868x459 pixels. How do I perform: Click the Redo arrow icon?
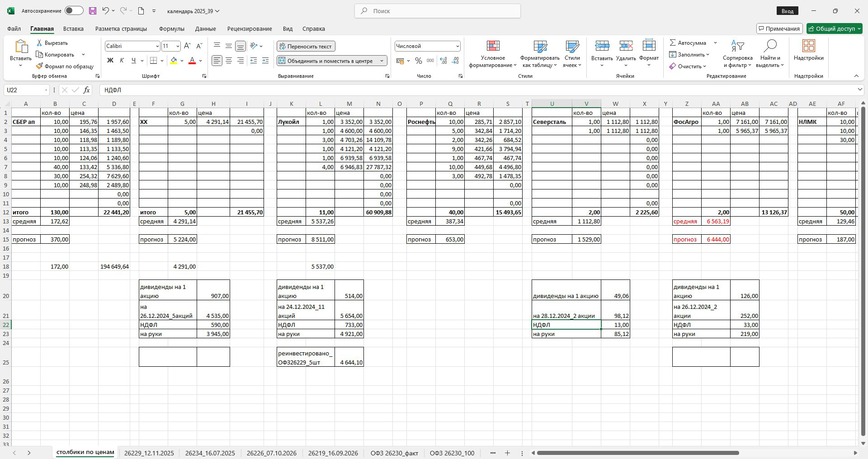click(124, 11)
